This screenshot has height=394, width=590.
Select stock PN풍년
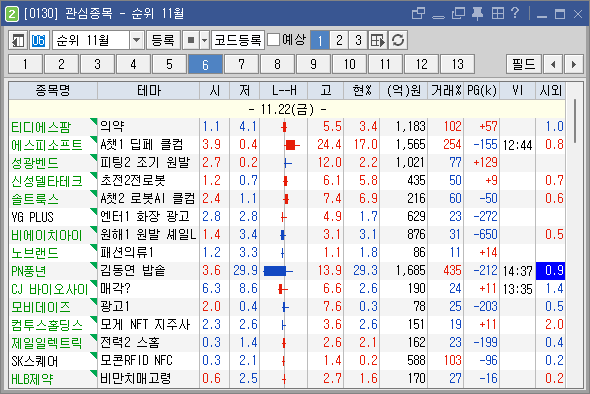coord(29,271)
